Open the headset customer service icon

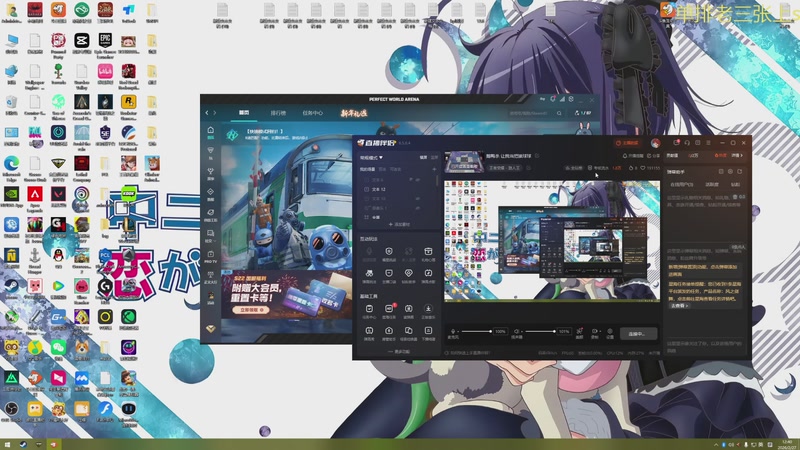pos(687,143)
